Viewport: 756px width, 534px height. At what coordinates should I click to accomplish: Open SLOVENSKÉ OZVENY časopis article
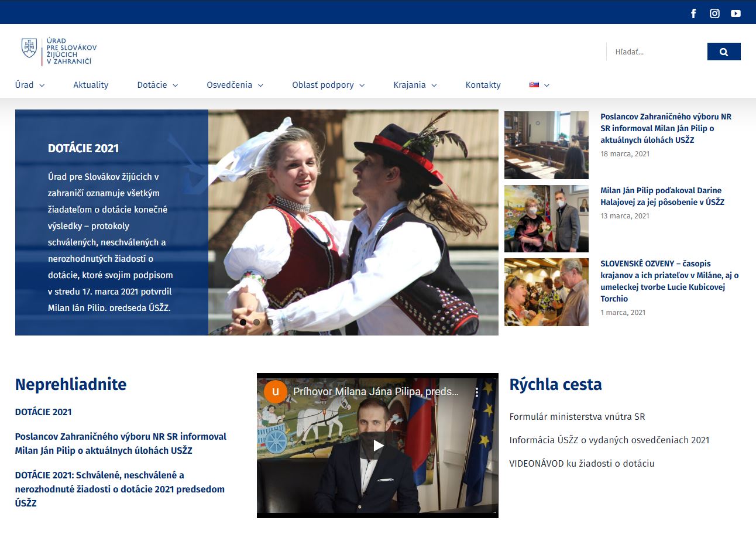(669, 281)
